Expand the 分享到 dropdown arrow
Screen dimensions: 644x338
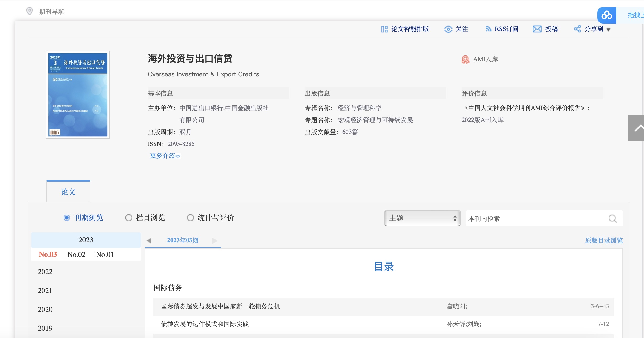coord(608,30)
